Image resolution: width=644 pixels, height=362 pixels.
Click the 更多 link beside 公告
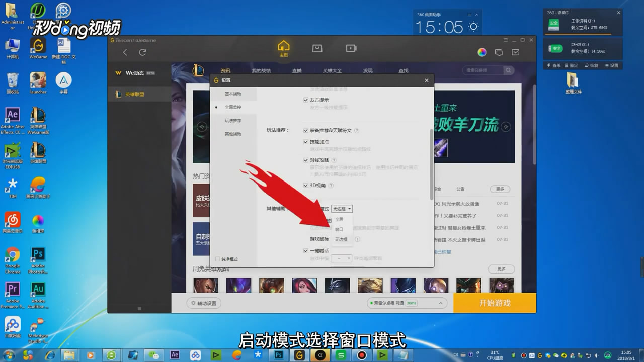(499, 189)
